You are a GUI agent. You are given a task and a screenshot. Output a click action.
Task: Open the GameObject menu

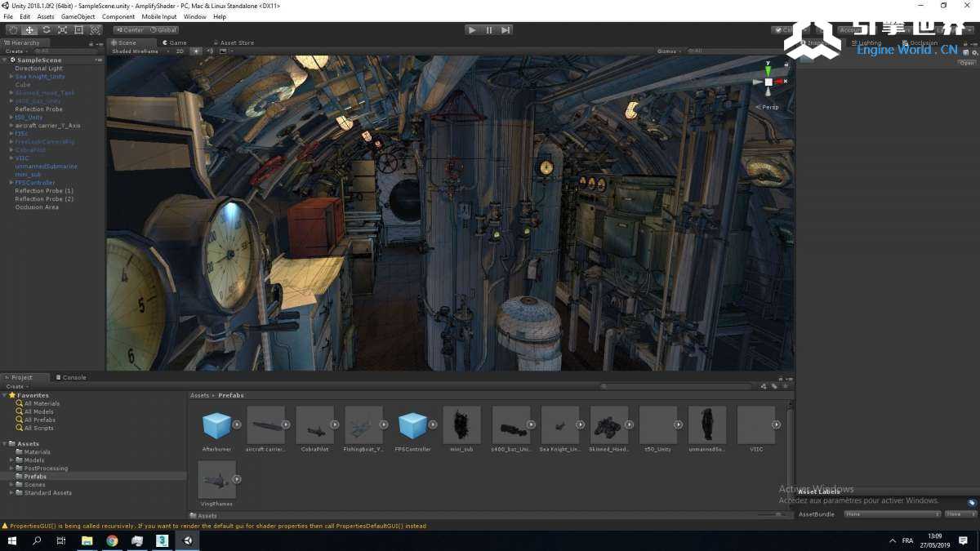[78, 16]
